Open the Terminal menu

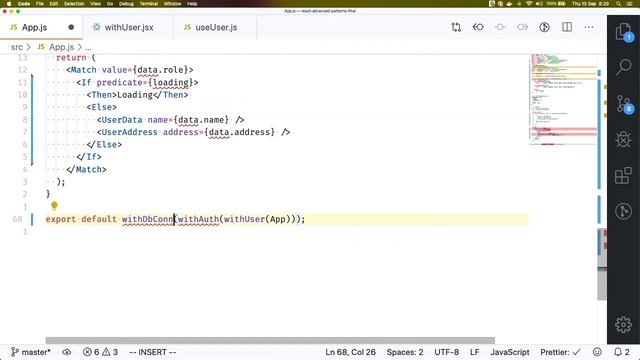[x=149, y=4]
